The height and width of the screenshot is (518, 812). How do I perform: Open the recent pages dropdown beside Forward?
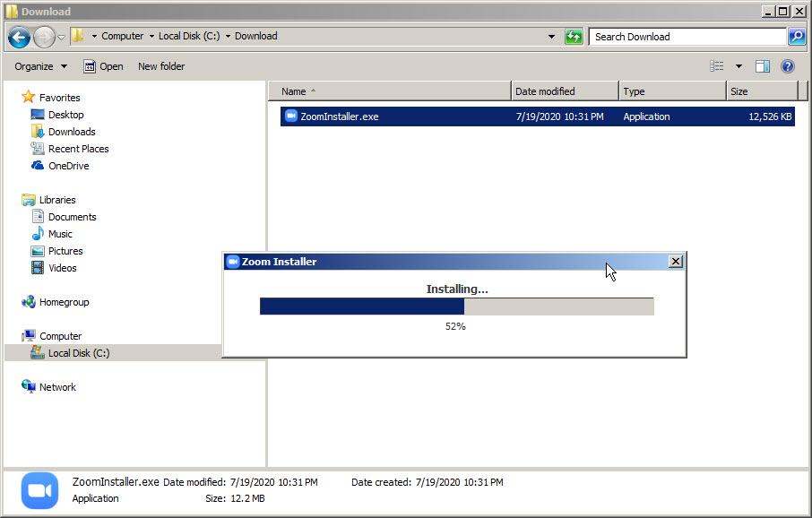point(61,38)
